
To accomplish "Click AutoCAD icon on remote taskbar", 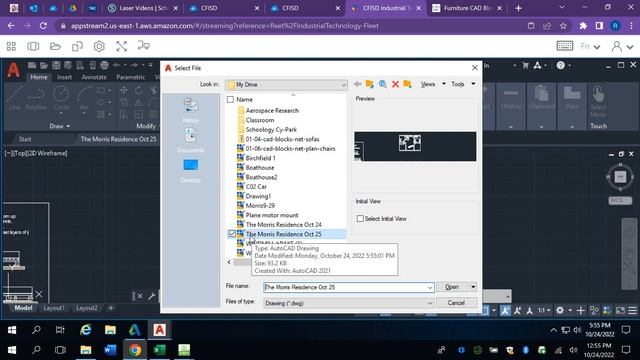I will pos(159,330).
